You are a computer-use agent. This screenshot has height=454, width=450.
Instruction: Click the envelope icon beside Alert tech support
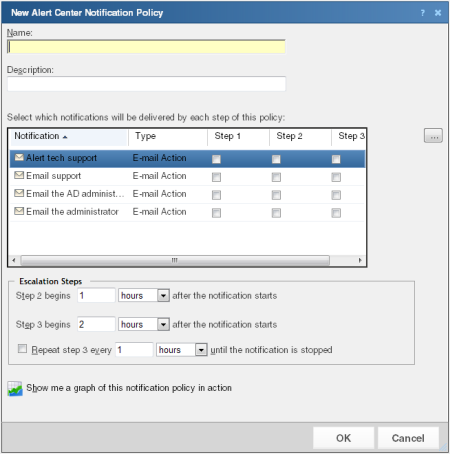click(x=19, y=157)
